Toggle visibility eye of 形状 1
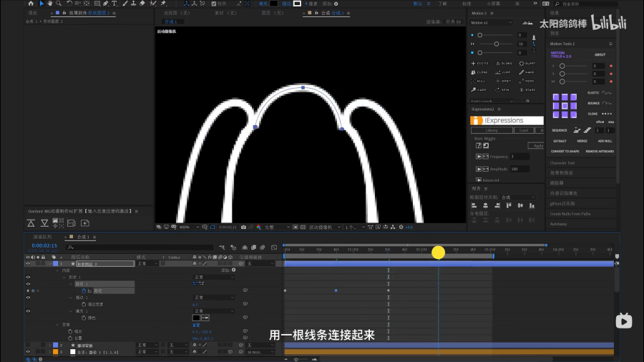Viewport: 644px width, 362px height. tap(28, 277)
